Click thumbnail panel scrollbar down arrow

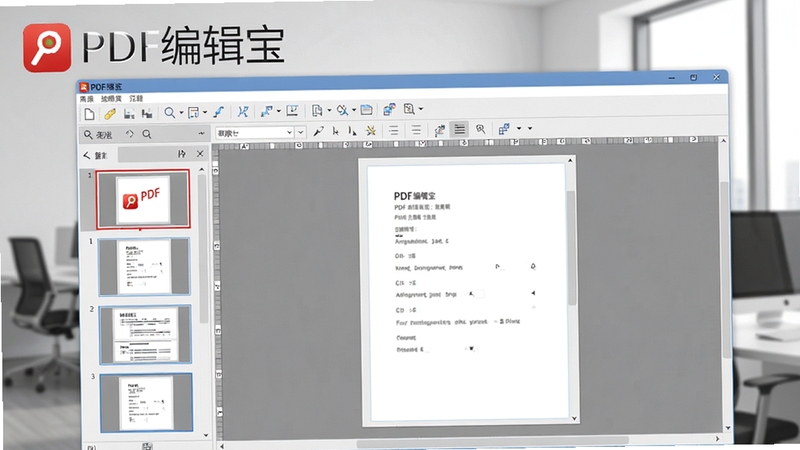coord(206,435)
